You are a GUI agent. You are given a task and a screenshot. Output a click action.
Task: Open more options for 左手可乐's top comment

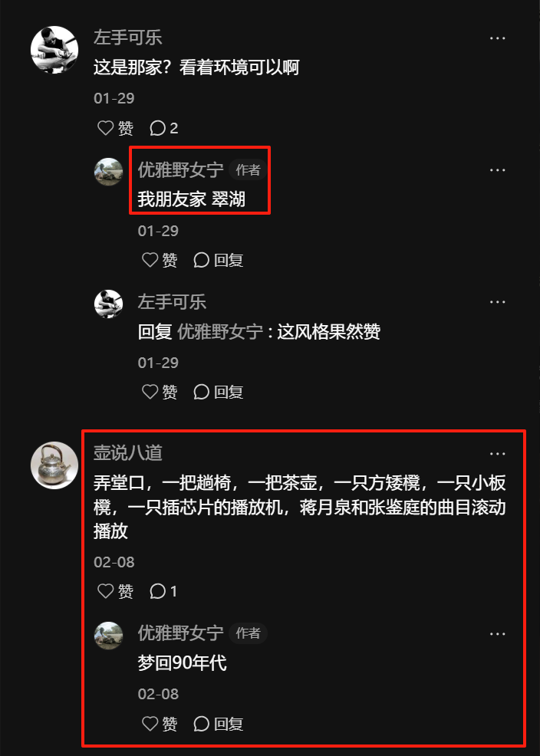click(x=497, y=38)
